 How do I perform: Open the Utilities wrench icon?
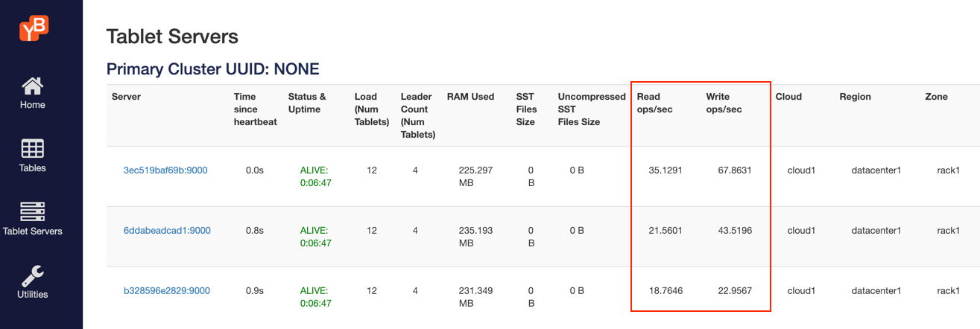click(x=33, y=275)
